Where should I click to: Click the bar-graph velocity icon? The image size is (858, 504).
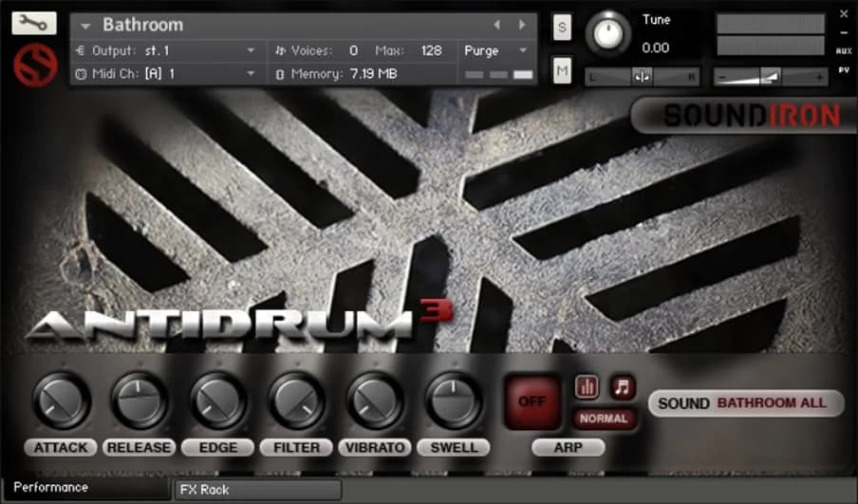pyautogui.click(x=587, y=387)
